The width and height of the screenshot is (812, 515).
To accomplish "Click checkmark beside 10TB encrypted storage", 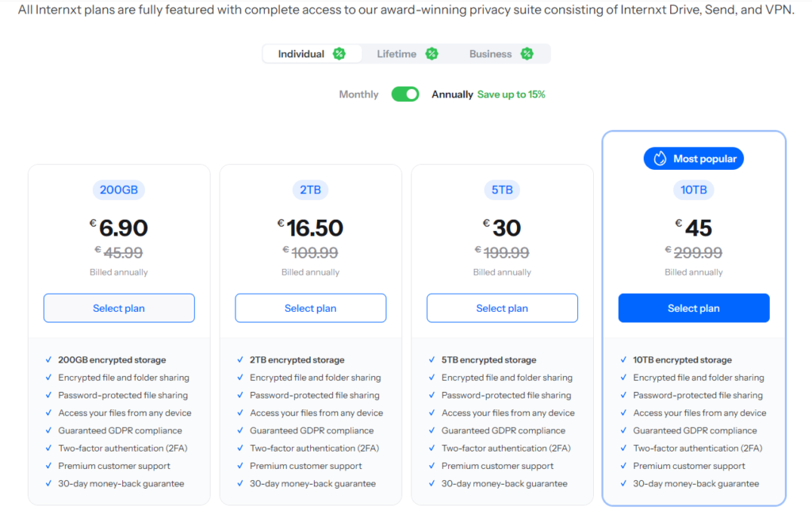I will pos(623,359).
